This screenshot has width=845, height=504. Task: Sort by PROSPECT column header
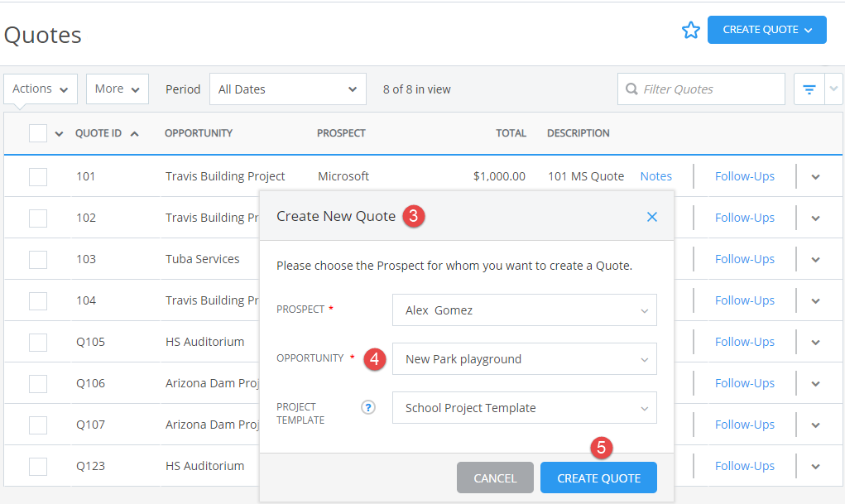(x=341, y=133)
